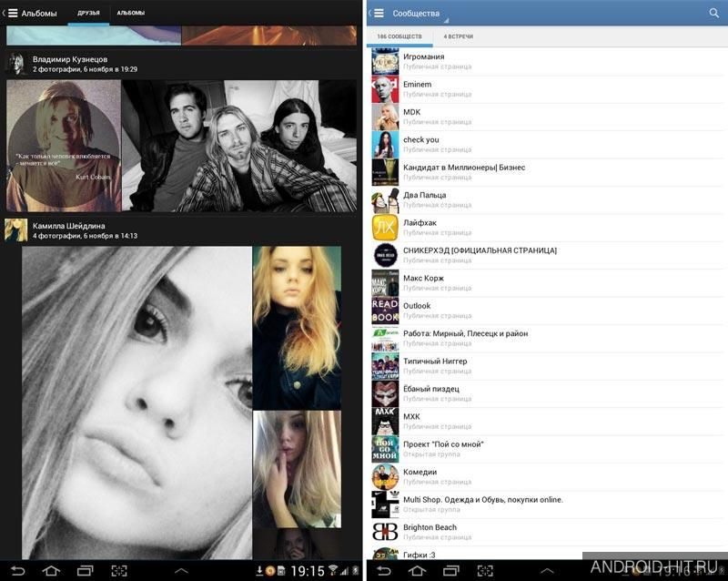Open Владимир Кузнецов's avatar

tap(16, 64)
